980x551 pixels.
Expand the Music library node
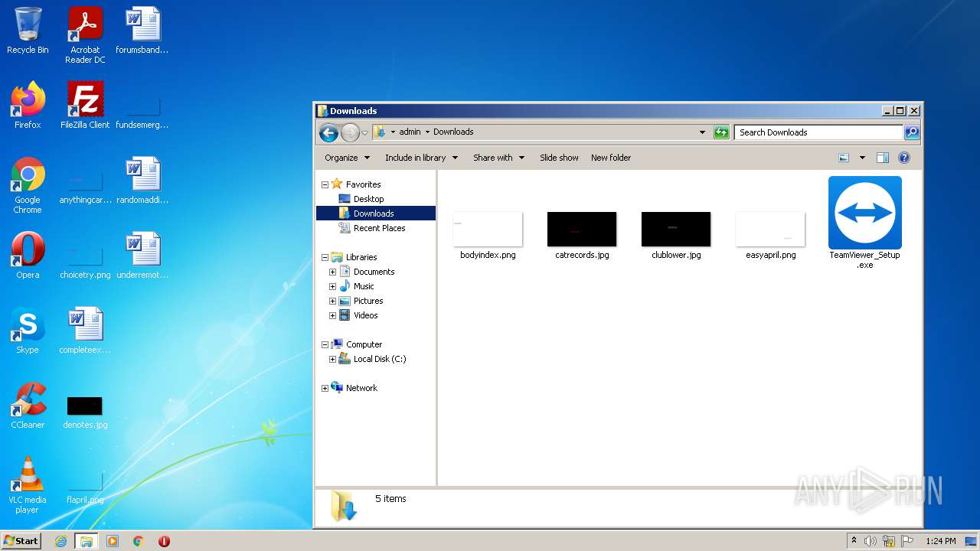coord(332,286)
